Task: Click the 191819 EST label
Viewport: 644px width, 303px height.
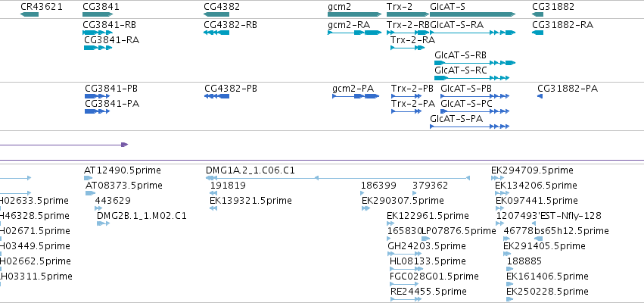Action: coord(228,186)
